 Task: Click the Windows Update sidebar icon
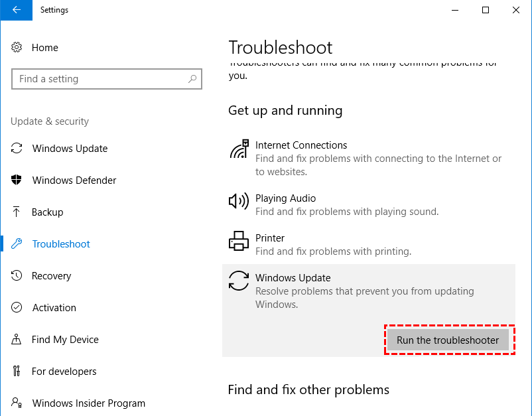click(x=17, y=149)
